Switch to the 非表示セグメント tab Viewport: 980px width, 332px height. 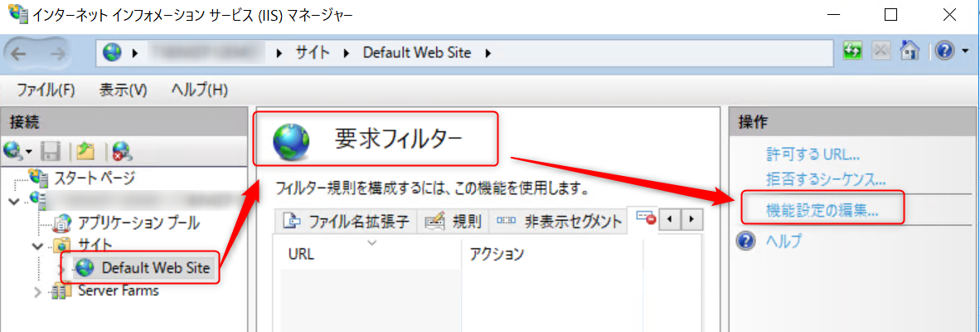(x=557, y=220)
